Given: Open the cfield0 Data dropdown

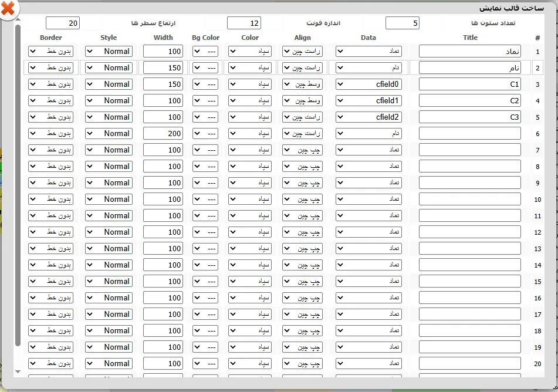Looking at the screenshot, I should [x=368, y=84].
